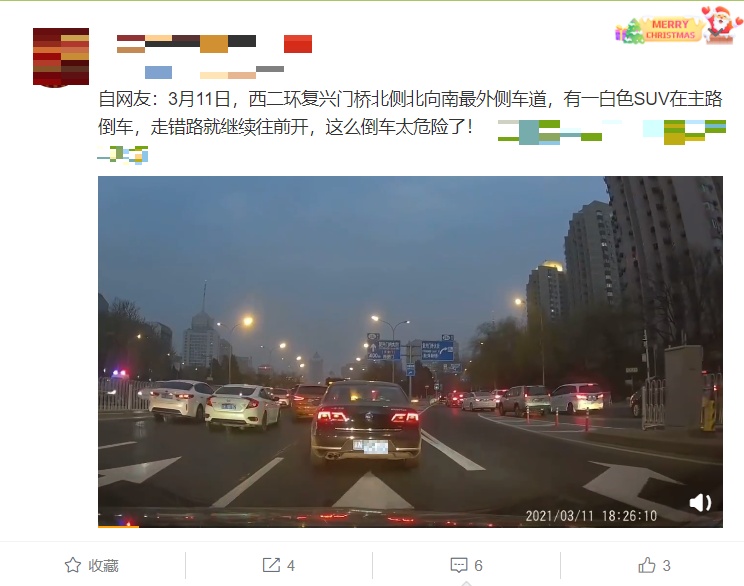
Task: Open the 收藏 collect button
Action: tap(92, 565)
